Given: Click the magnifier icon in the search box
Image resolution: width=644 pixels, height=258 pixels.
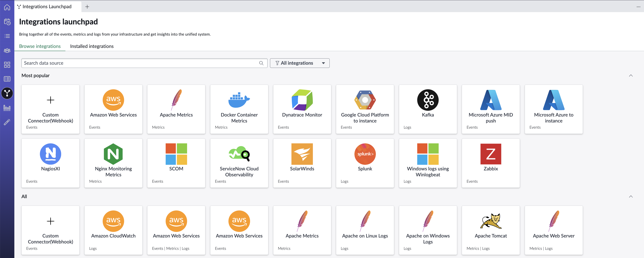Looking at the screenshot, I should click(x=261, y=63).
